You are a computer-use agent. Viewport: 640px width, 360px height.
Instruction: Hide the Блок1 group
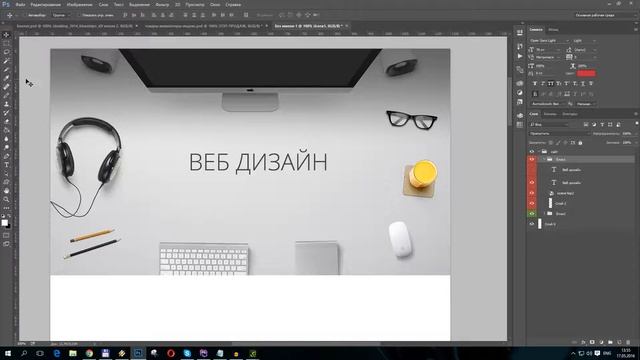tap(531, 160)
